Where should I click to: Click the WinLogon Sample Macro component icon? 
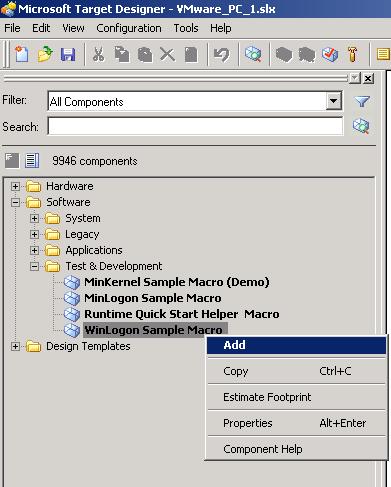(x=72, y=330)
